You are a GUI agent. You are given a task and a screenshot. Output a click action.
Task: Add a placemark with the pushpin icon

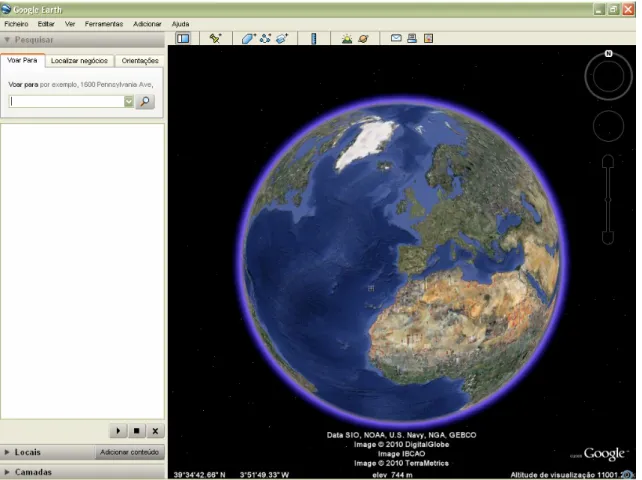[x=215, y=38]
